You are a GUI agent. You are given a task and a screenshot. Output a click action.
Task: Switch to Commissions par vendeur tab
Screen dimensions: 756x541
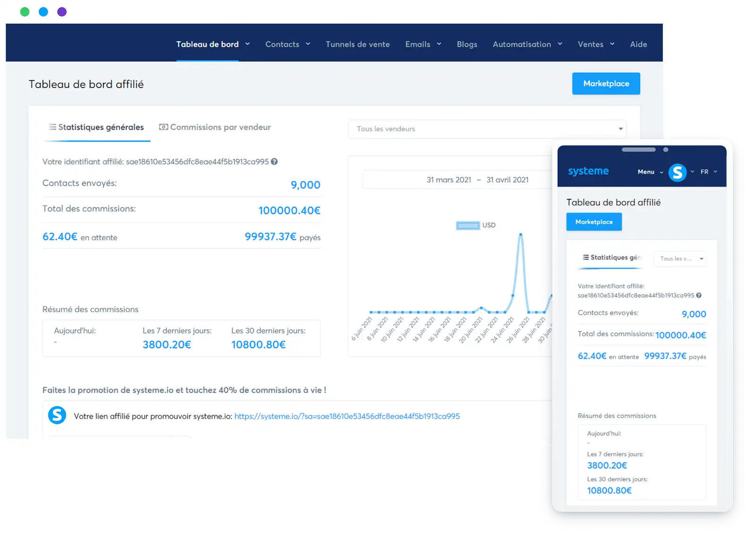click(215, 127)
